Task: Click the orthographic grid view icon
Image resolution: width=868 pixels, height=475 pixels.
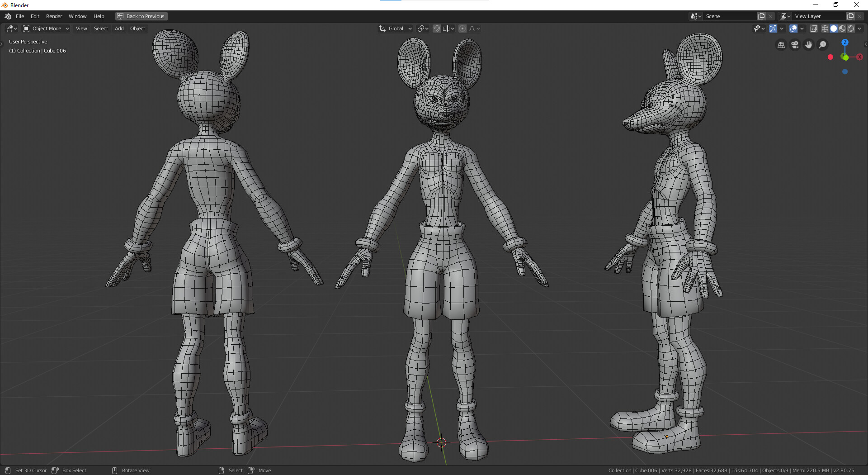Action: (x=781, y=45)
